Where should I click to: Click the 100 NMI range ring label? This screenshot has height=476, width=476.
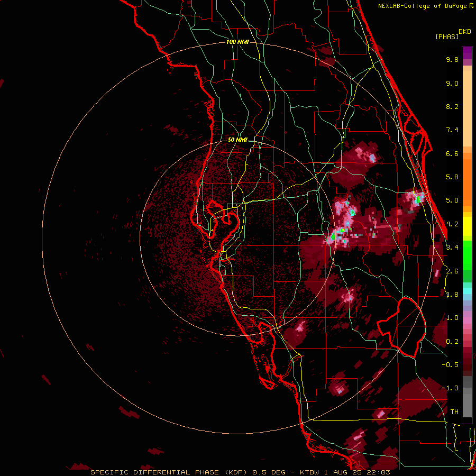tap(237, 42)
